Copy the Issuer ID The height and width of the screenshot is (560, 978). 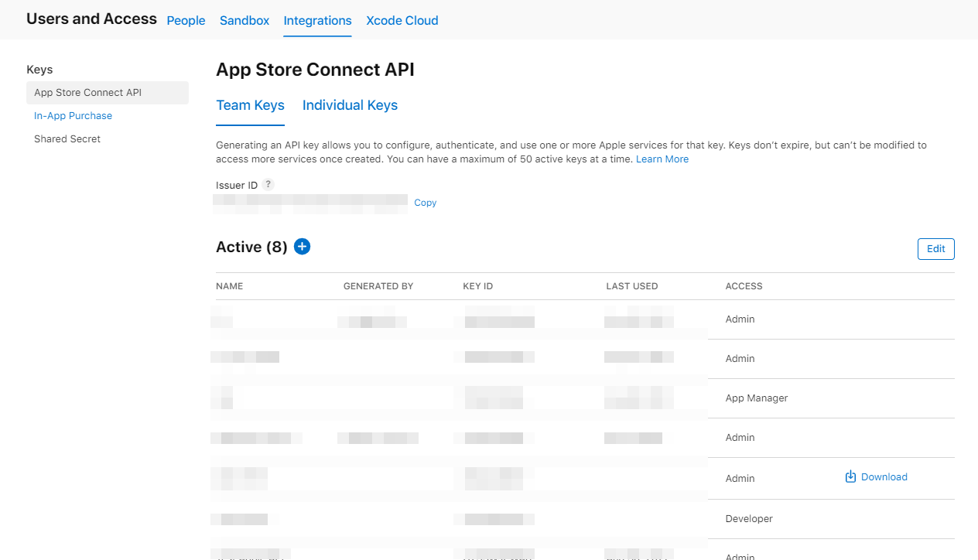[x=425, y=203]
